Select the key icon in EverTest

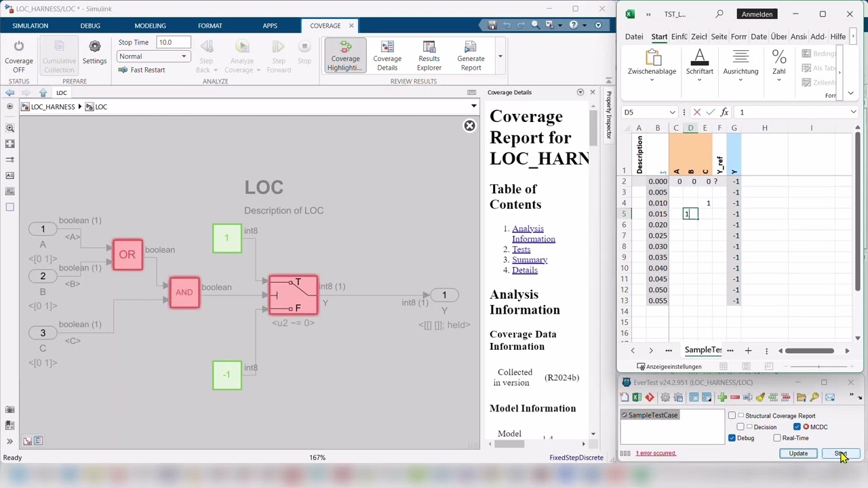click(x=814, y=397)
